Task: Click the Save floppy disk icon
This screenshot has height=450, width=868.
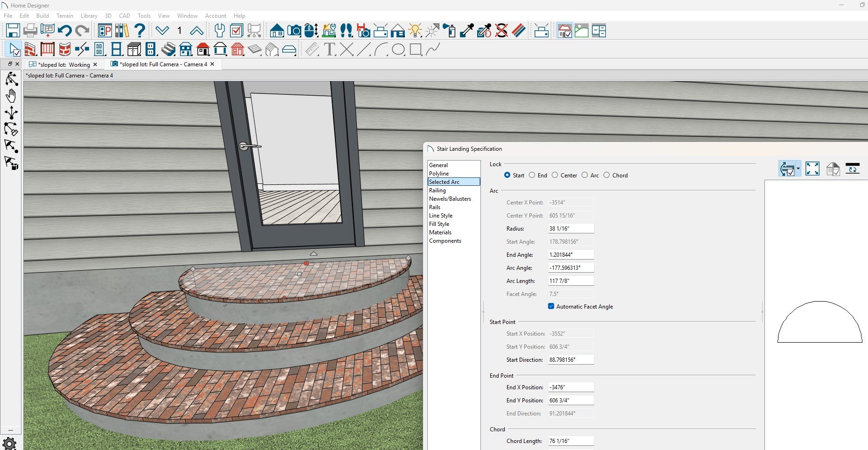Action: (x=13, y=31)
